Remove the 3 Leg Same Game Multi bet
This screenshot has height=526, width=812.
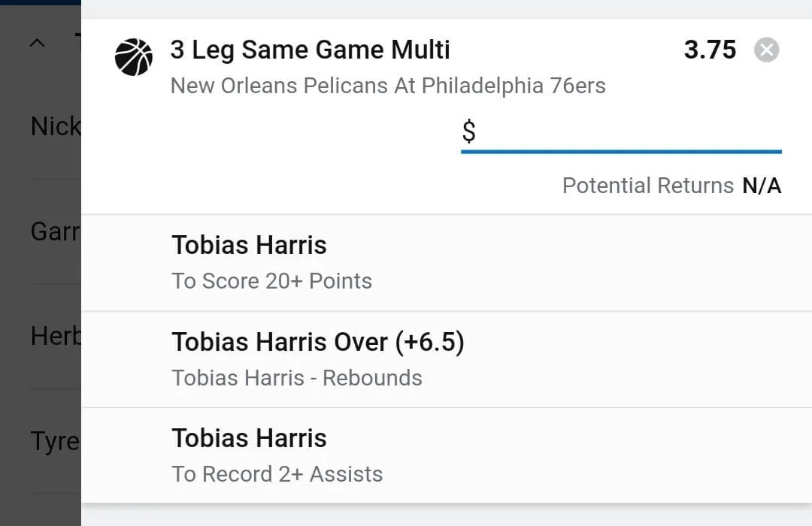(x=766, y=50)
